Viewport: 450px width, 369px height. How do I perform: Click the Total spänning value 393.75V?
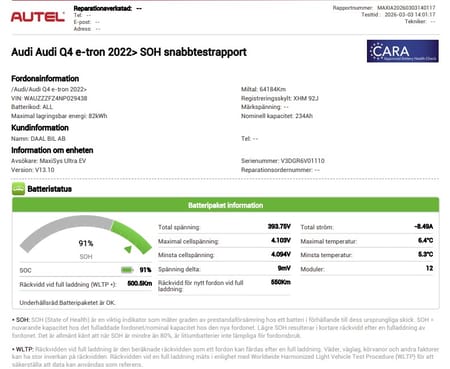279,227
